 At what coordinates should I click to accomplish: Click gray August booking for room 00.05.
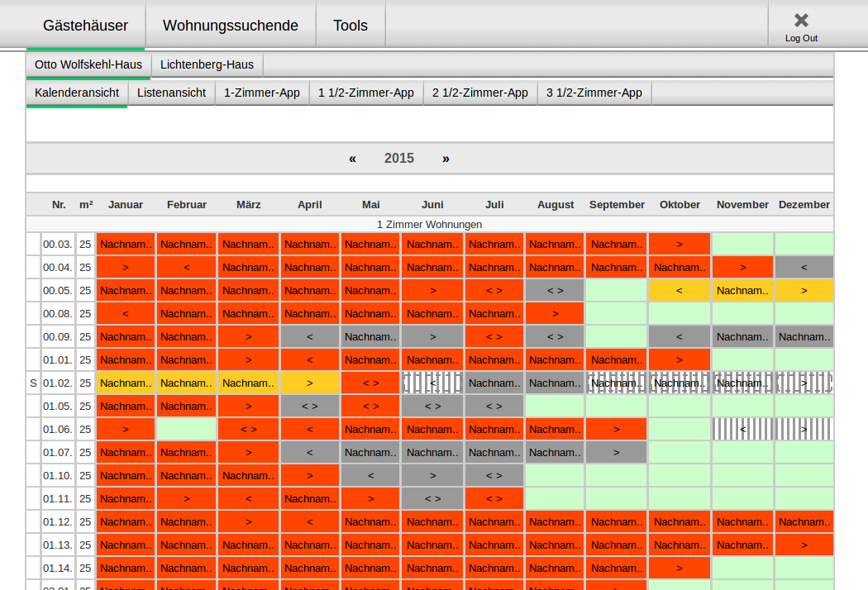[555, 290]
